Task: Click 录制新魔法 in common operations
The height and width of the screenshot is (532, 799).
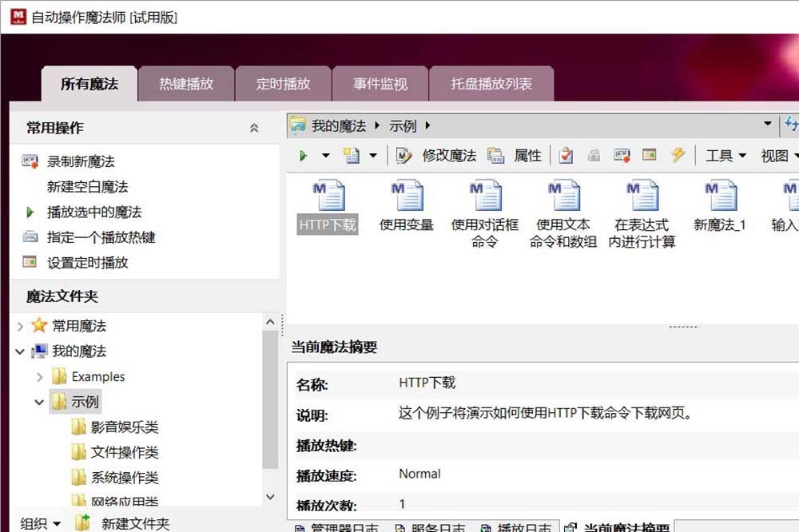Action: [81, 161]
